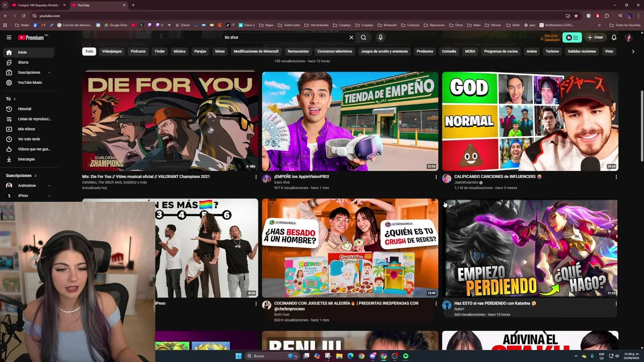
Task: Select the Música filter chip
Action: (180, 51)
